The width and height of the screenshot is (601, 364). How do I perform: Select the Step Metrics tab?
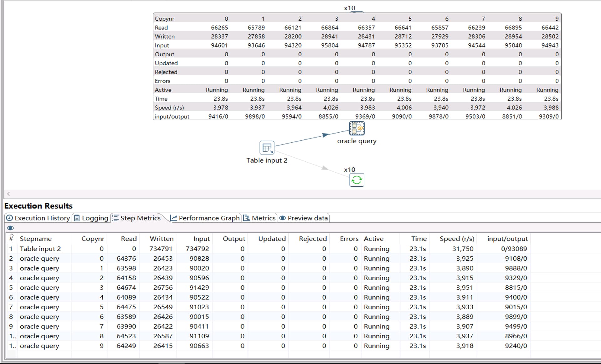point(136,218)
